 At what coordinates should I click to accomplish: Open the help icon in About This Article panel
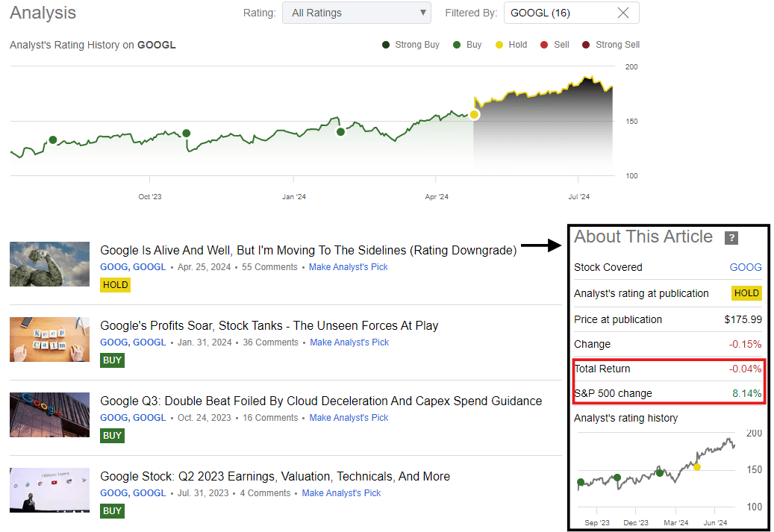[x=731, y=238]
